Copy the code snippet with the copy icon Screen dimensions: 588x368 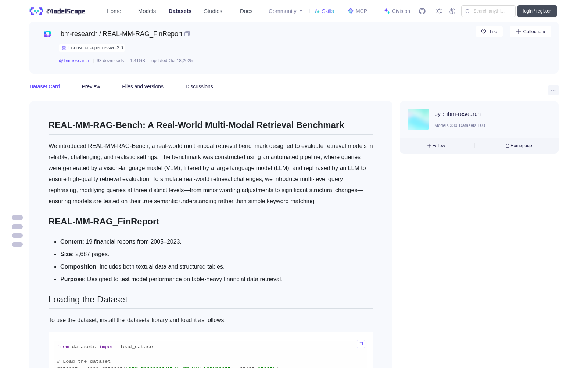click(361, 344)
